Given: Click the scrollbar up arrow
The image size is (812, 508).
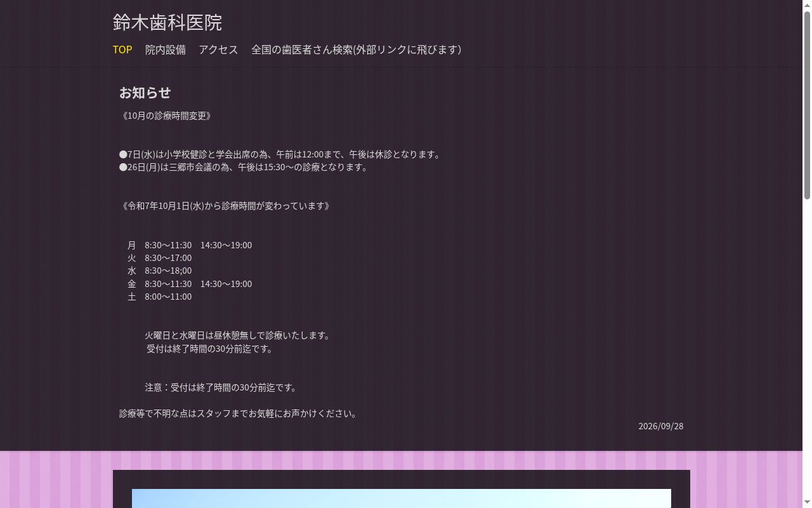Looking at the screenshot, I should [x=807, y=5].
